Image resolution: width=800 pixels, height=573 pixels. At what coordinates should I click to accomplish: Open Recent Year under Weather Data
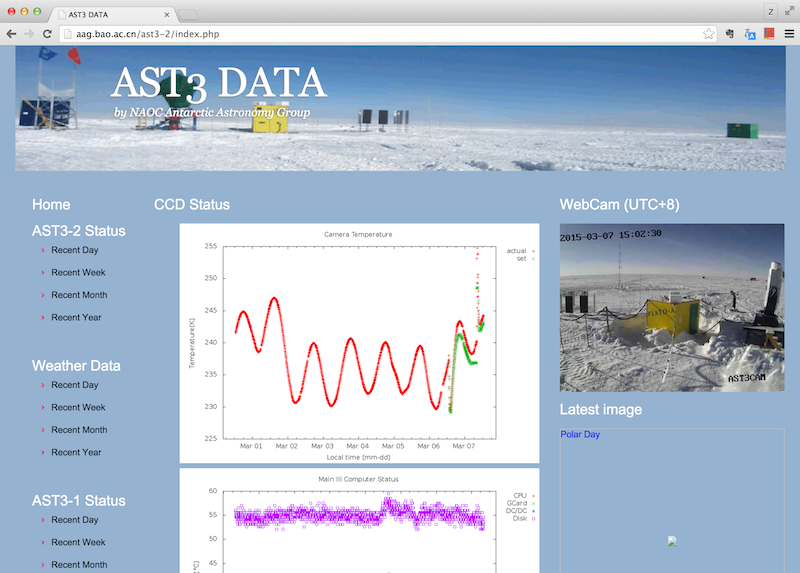click(x=76, y=452)
